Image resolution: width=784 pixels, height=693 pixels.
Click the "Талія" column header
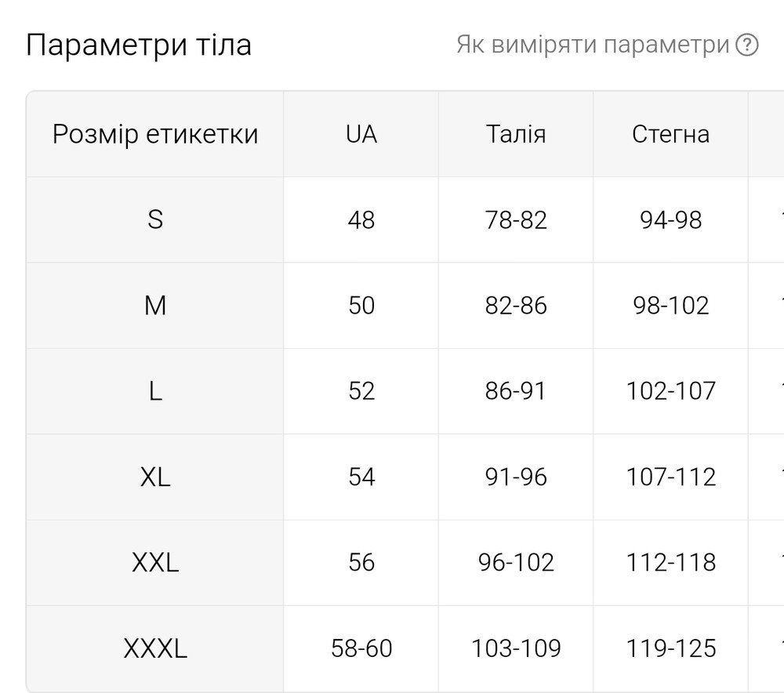tap(516, 134)
